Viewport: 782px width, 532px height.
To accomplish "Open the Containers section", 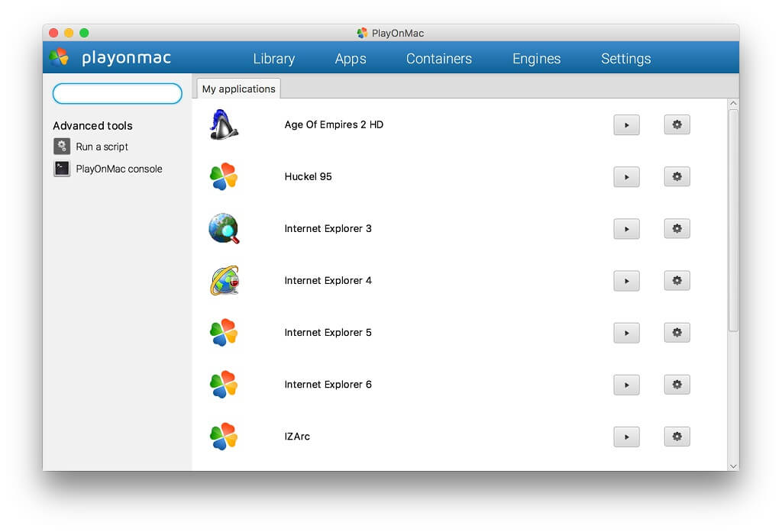I will tap(439, 58).
